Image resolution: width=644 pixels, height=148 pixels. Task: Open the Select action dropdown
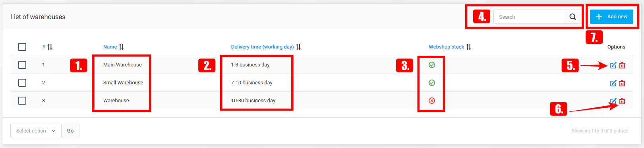pos(36,131)
